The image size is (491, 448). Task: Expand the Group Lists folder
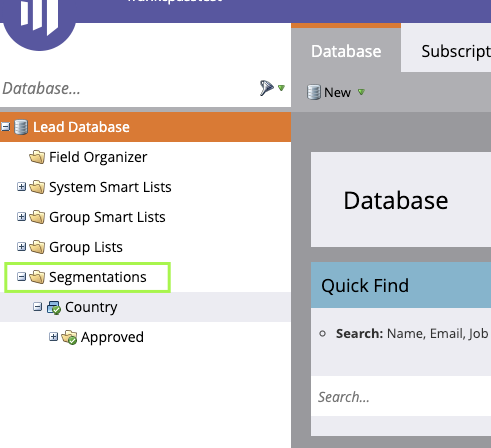[21, 247]
